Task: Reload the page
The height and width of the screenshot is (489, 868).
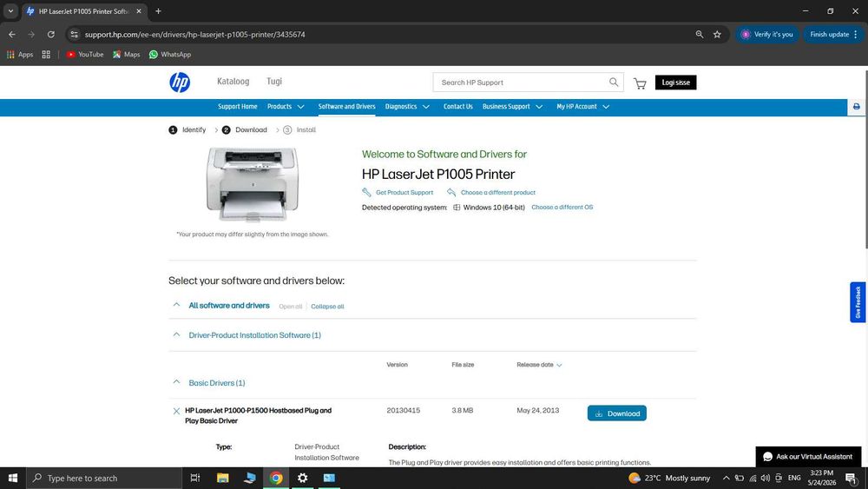Action: [50, 35]
